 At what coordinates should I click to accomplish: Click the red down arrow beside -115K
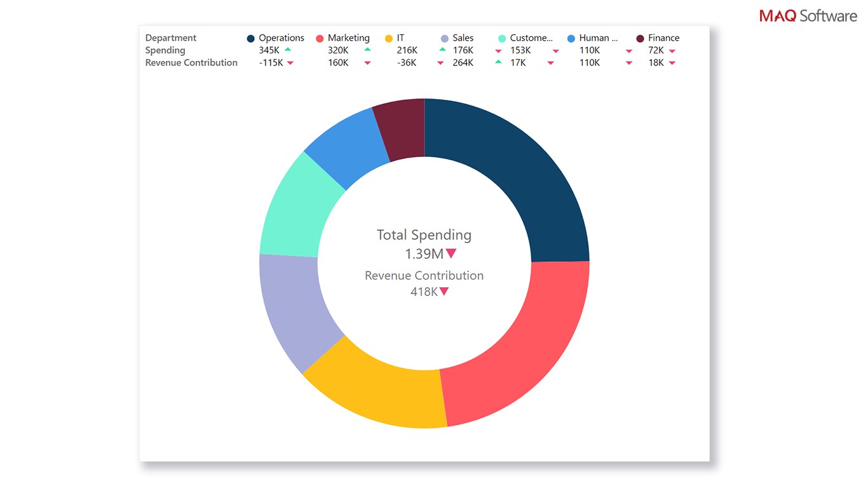click(290, 63)
